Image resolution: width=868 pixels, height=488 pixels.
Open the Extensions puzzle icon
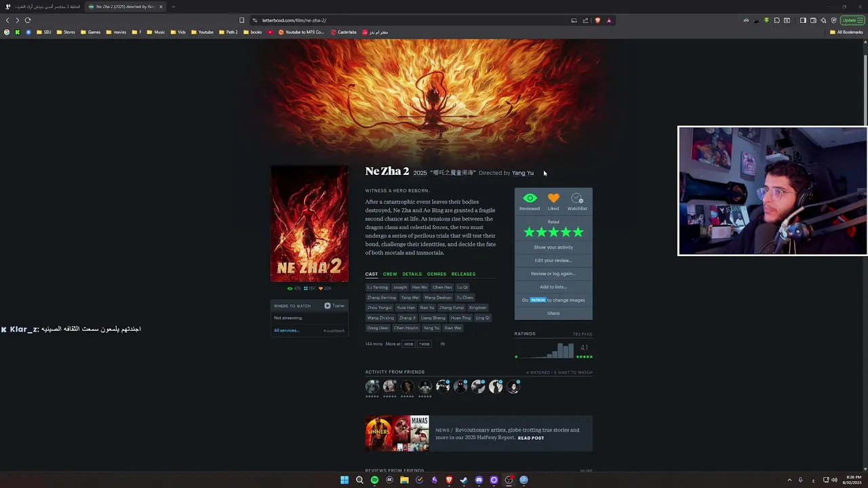point(776,20)
